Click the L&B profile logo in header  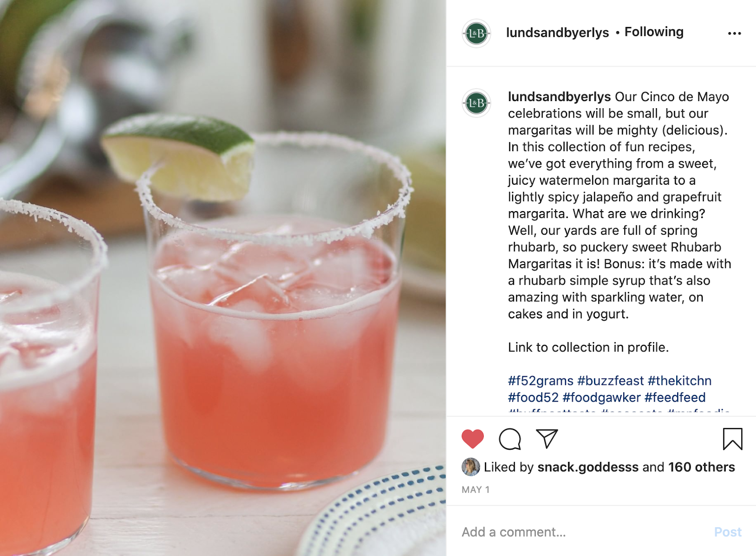(476, 33)
